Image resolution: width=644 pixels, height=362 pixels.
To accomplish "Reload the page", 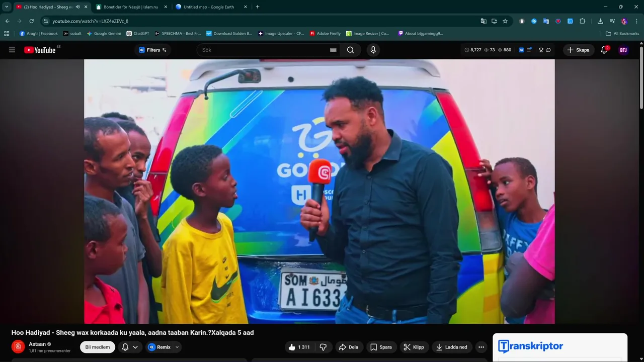I will [x=31, y=21].
